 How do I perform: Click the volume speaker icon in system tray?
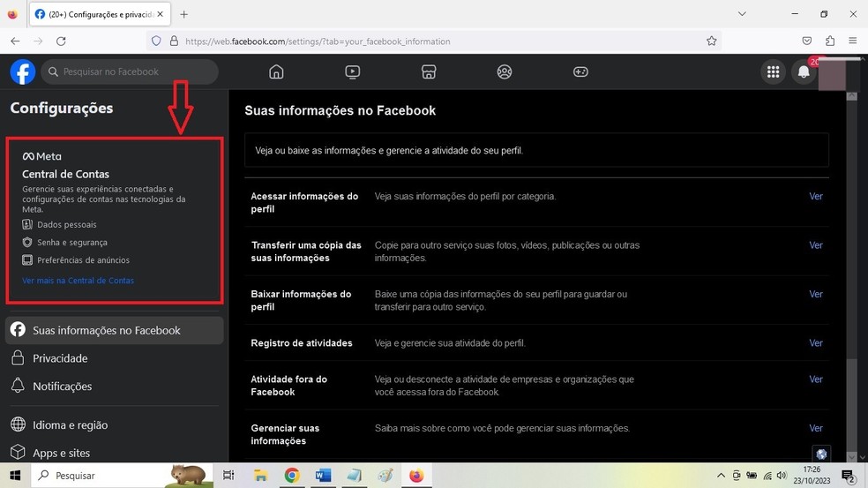[x=782, y=476]
